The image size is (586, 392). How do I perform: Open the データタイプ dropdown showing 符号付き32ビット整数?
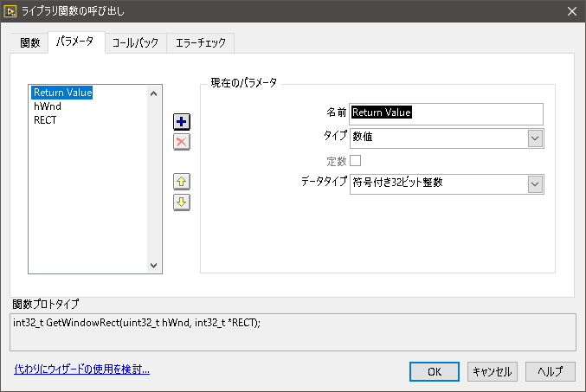coord(447,184)
